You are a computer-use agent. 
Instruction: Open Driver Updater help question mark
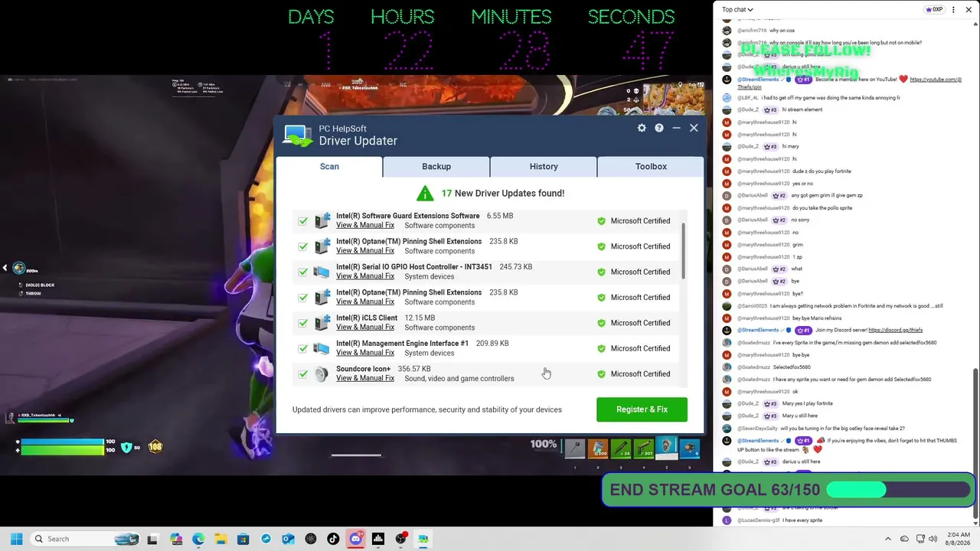(658, 128)
